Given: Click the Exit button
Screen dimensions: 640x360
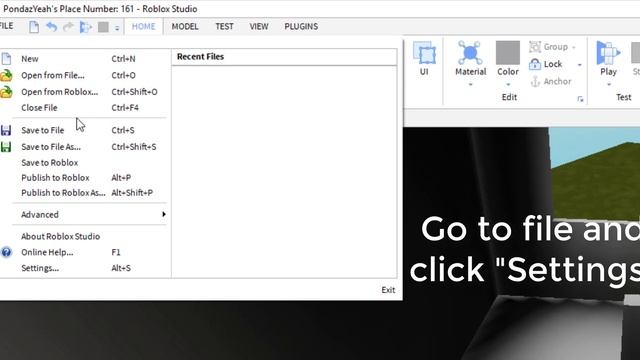Looking at the screenshot, I should [388, 290].
